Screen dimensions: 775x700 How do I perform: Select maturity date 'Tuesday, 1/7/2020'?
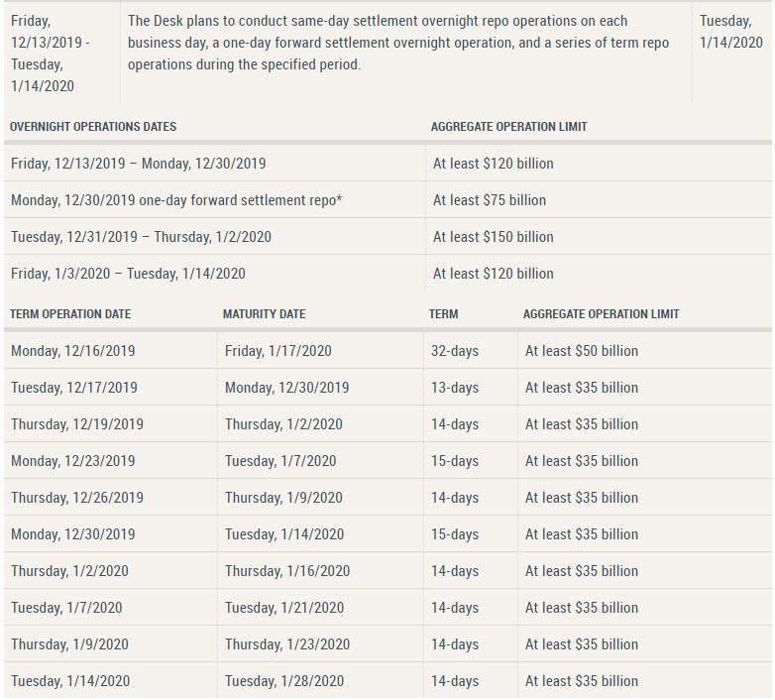(x=280, y=461)
